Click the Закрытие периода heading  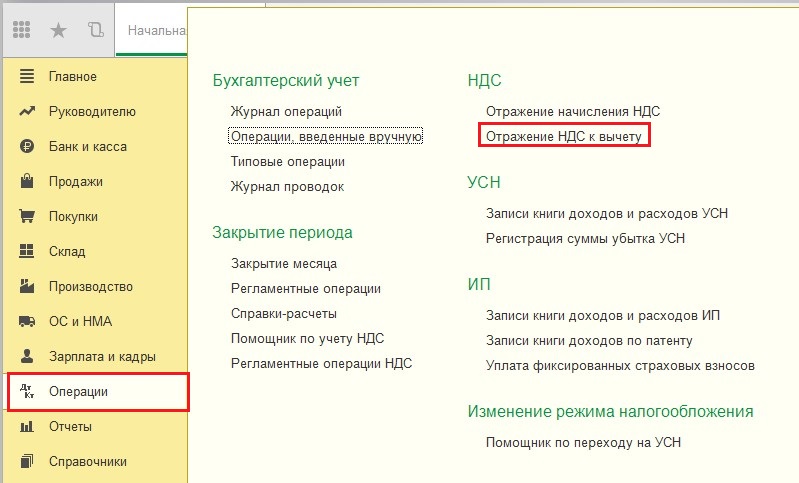282,232
